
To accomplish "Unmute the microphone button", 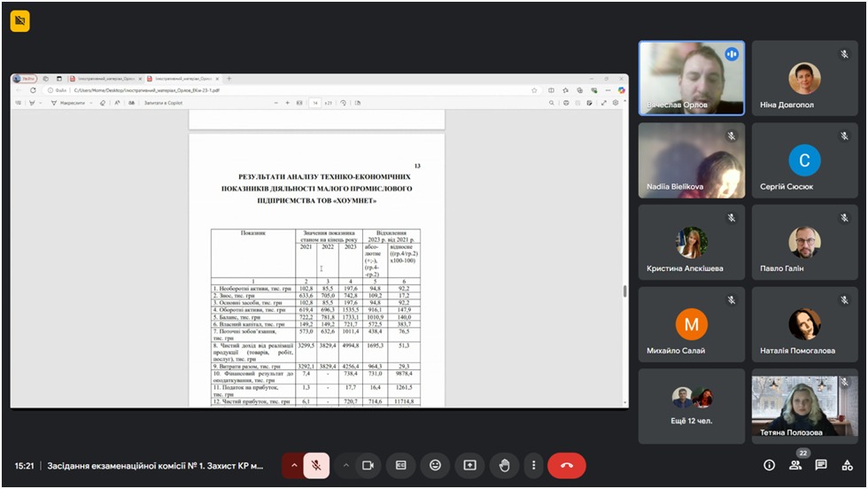I will click(316, 465).
